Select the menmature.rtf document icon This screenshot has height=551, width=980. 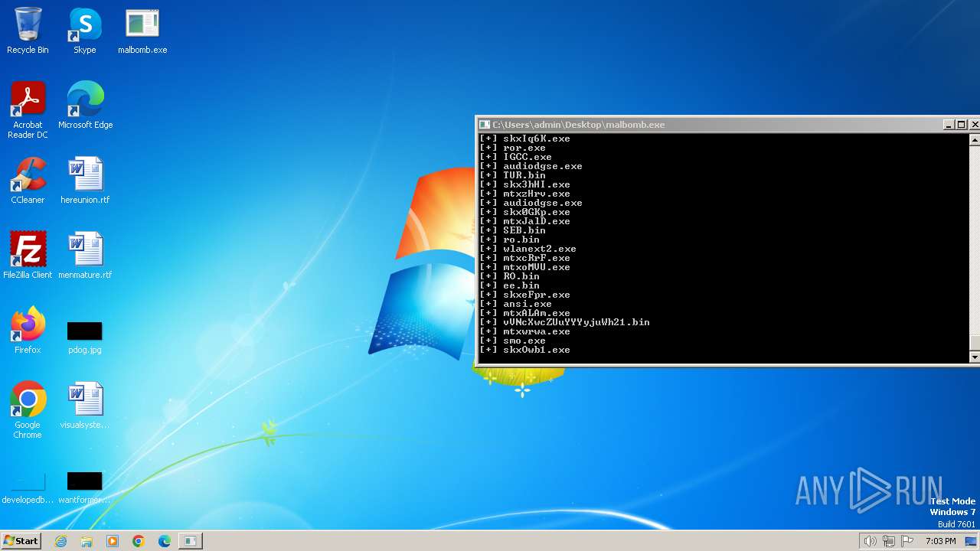85,255
